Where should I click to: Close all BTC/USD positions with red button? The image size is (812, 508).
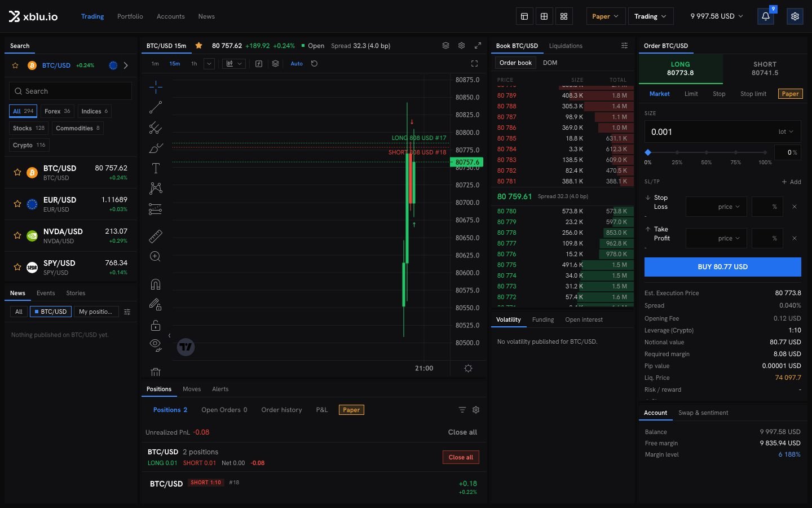[x=461, y=457]
